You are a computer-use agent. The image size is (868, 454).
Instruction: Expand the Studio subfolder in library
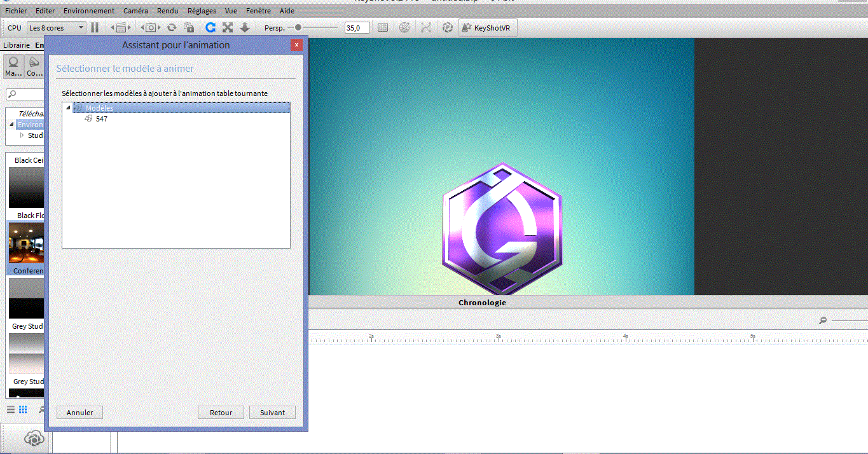[x=22, y=135]
